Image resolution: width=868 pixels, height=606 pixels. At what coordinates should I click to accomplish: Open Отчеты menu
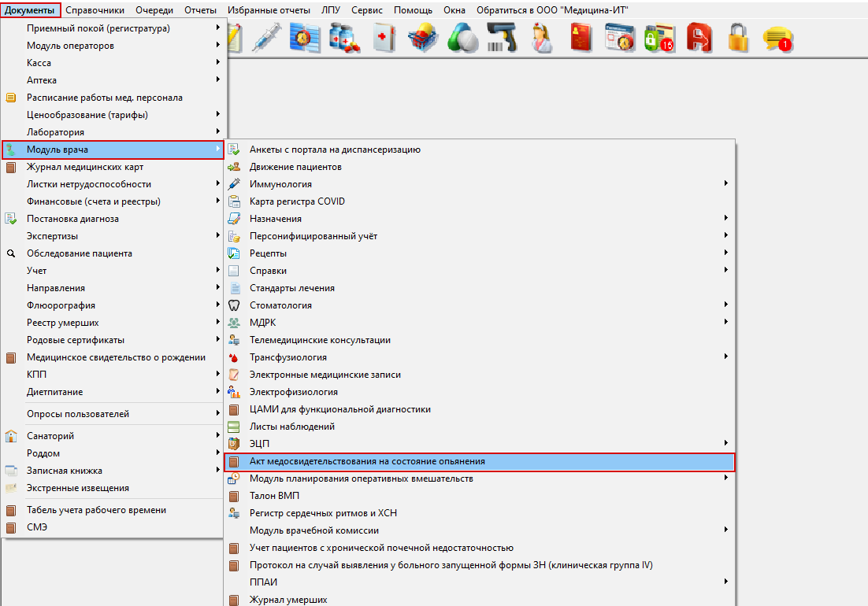point(200,10)
